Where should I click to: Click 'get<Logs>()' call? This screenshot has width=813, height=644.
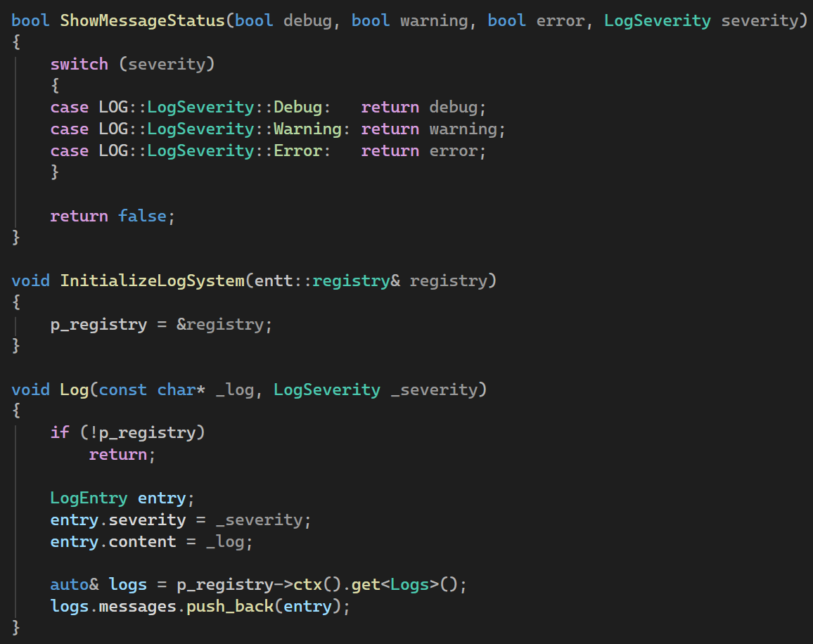[405, 585]
